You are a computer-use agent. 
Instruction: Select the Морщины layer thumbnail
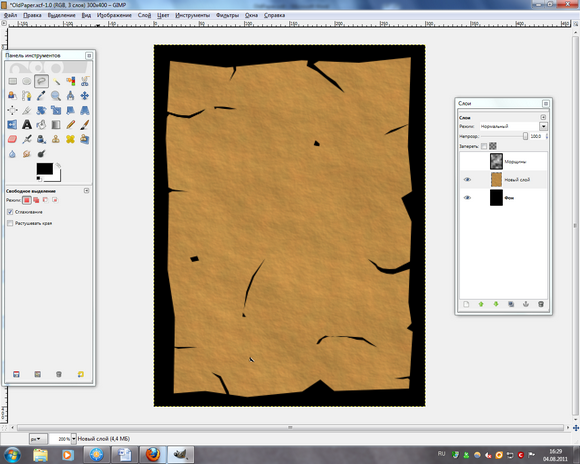click(x=496, y=161)
